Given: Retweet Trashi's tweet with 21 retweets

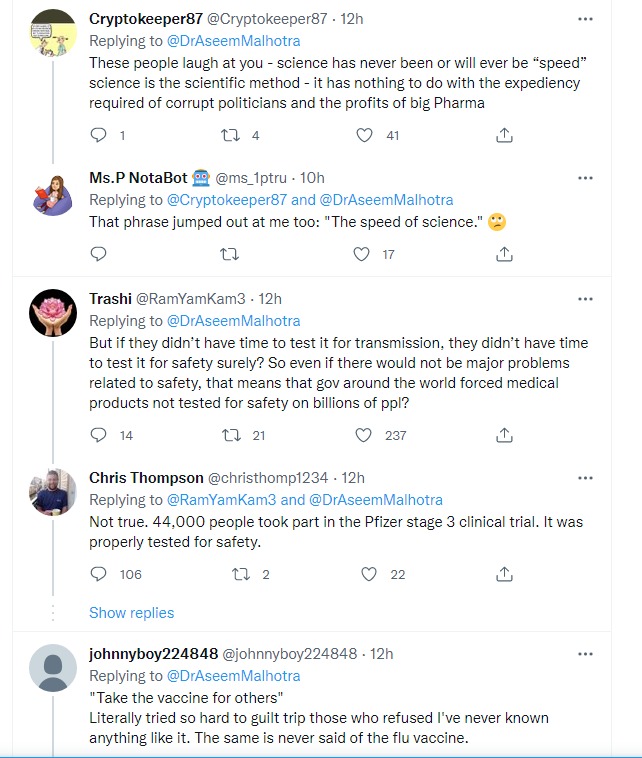Looking at the screenshot, I should 230,435.
